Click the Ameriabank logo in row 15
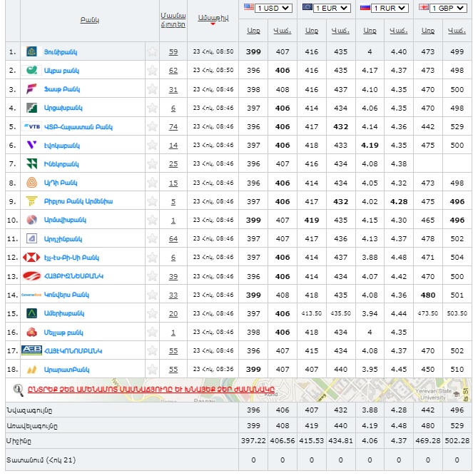Image resolution: width=473 pixels, height=476 pixels. click(x=31, y=313)
